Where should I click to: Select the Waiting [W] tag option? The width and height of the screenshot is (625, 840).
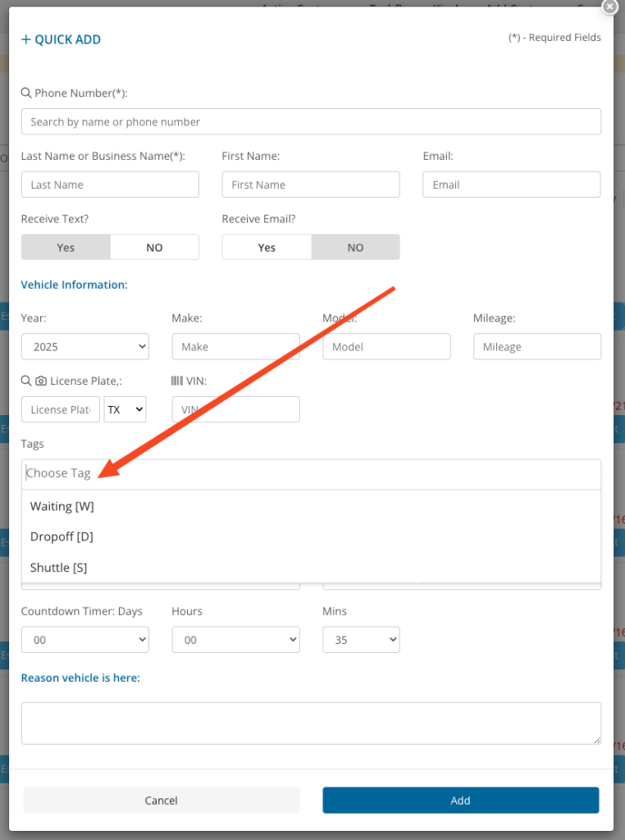(62, 506)
